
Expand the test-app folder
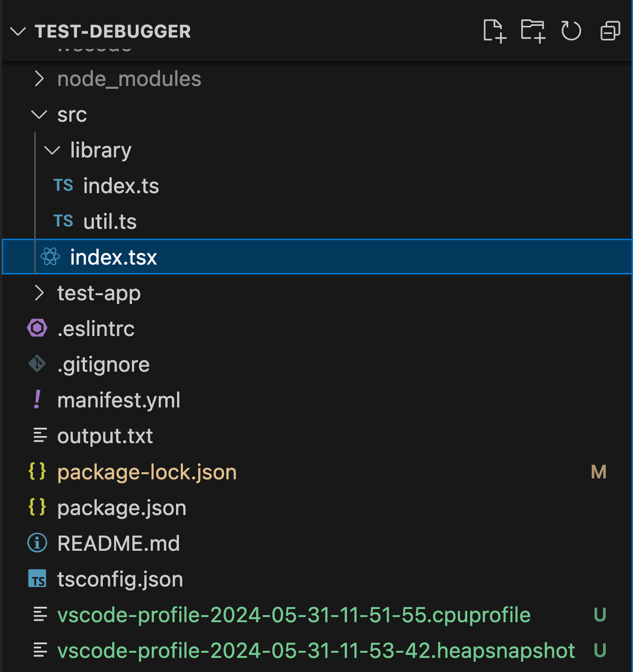coord(99,293)
